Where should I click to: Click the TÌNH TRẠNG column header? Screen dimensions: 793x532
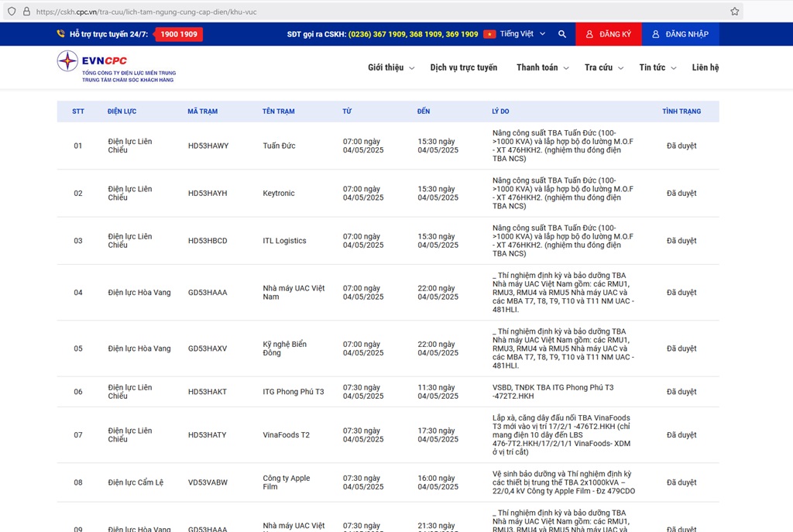(681, 112)
